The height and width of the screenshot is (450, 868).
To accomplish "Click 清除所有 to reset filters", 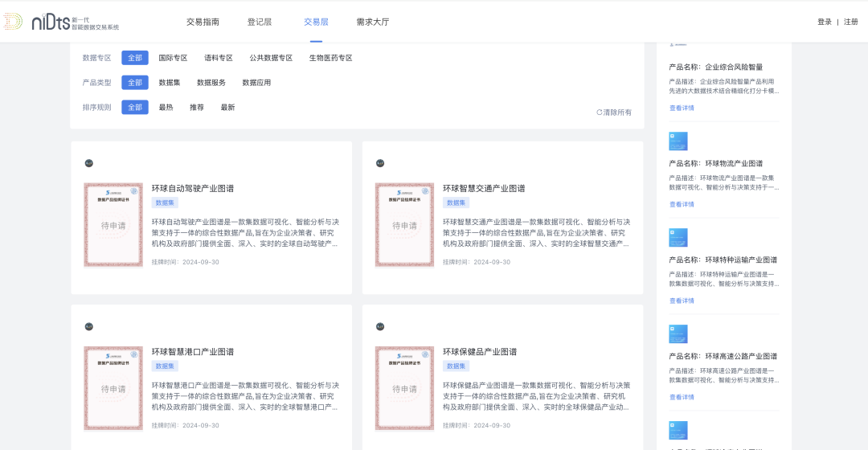I will click(614, 112).
